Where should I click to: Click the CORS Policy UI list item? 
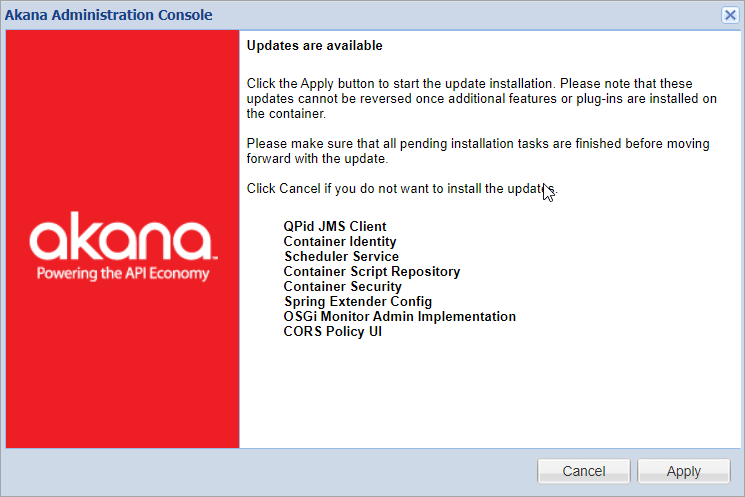pyautogui.click(x=332, y=332)
